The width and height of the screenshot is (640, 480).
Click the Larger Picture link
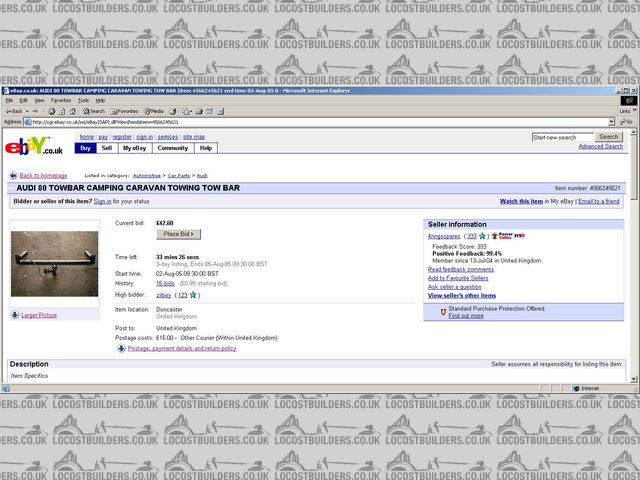(x=39, y=315)
